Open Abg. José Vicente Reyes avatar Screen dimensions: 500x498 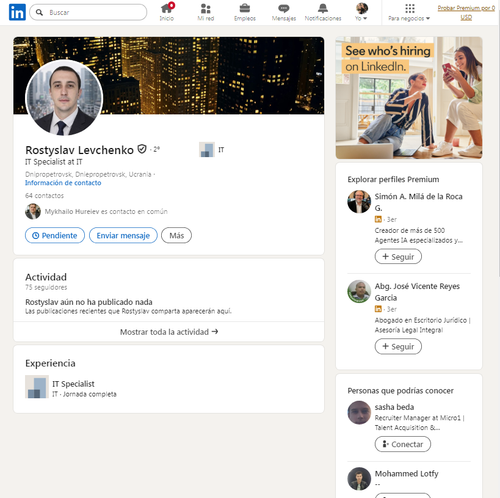click(359, 291)
